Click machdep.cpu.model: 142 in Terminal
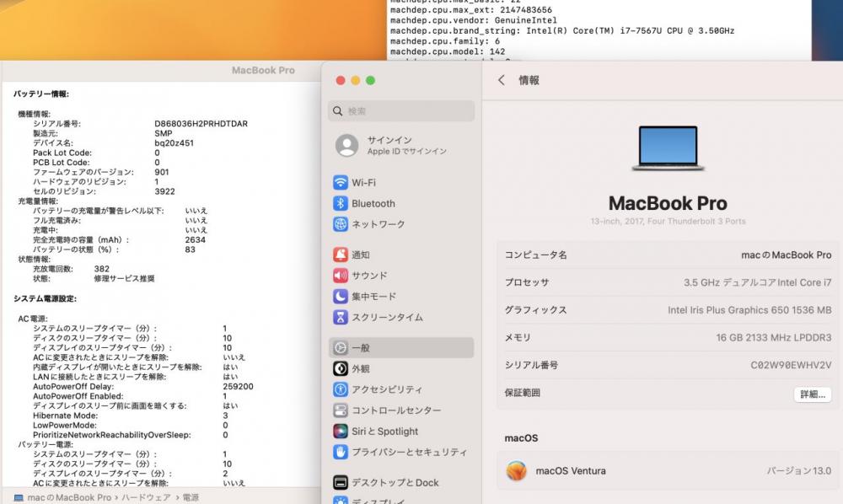843x504 pixels. click(448, 51)
